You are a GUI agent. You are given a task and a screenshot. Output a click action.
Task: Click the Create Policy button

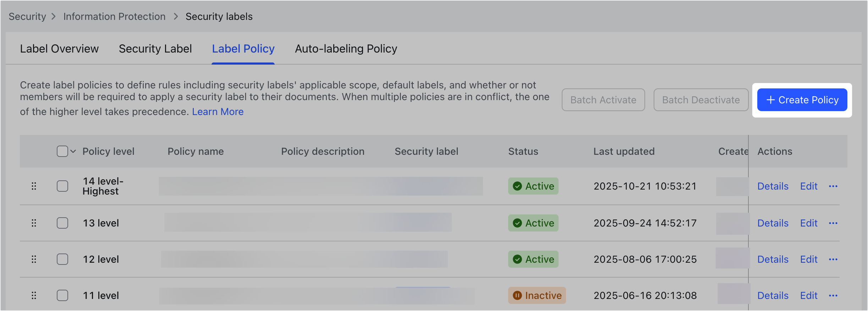tap(802, 100)
